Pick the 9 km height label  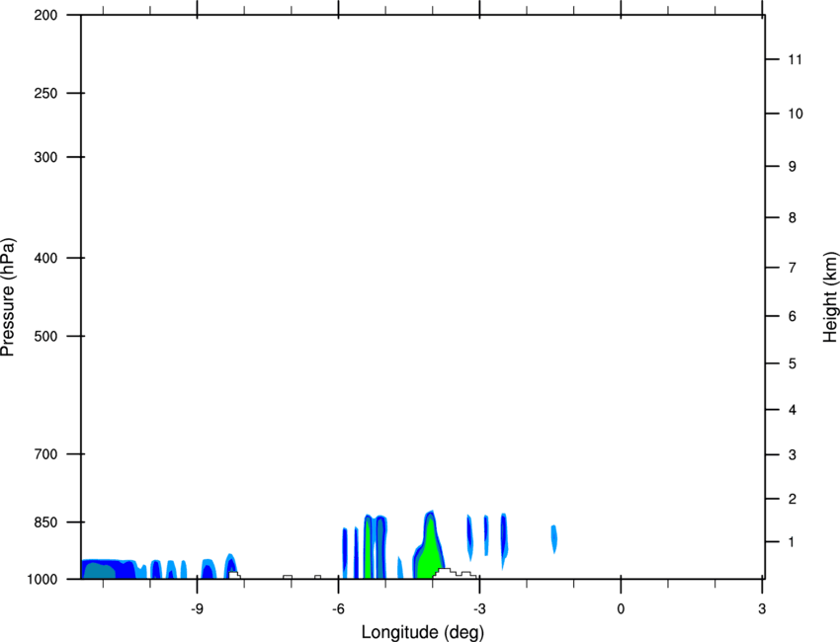(793, 167)
